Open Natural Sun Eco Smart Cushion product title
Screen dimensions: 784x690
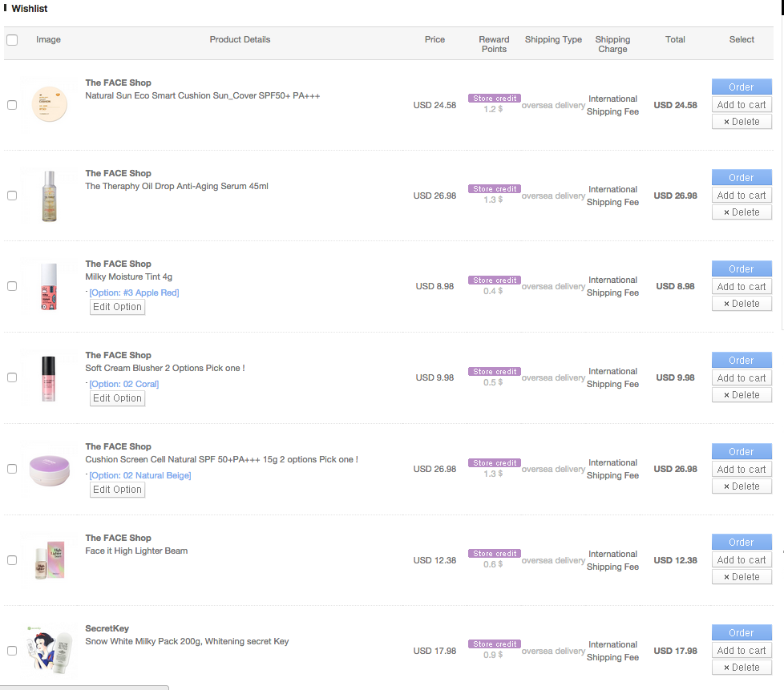203,96
